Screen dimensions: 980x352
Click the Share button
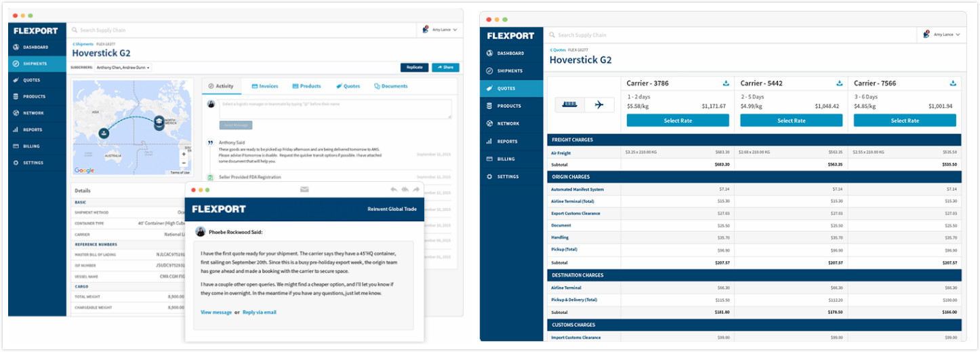445,67
